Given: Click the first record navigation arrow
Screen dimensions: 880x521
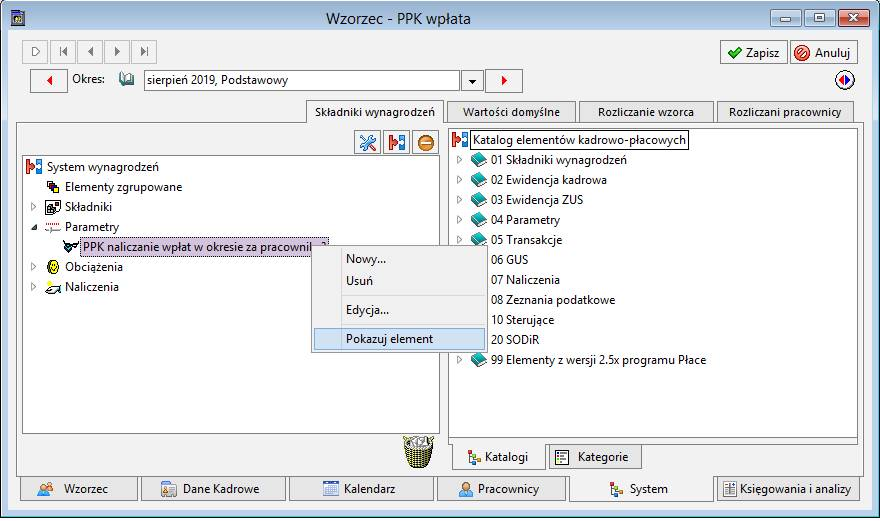Looking at the screenshot, I should pyautogui.click(x=63, y=51).
